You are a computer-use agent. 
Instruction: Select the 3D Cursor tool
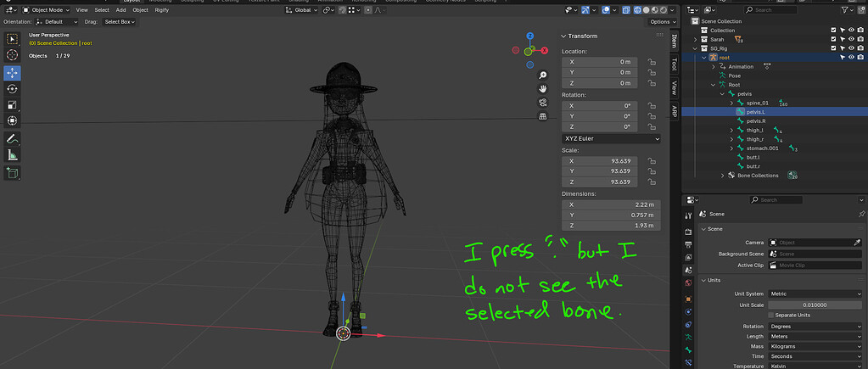[12, 55]
